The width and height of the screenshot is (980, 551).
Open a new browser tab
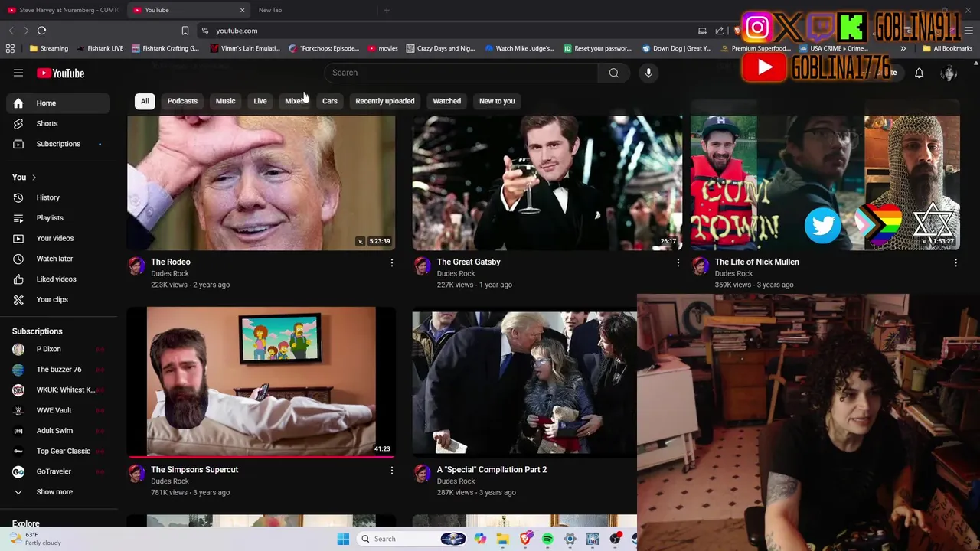(x=387, y=10)
